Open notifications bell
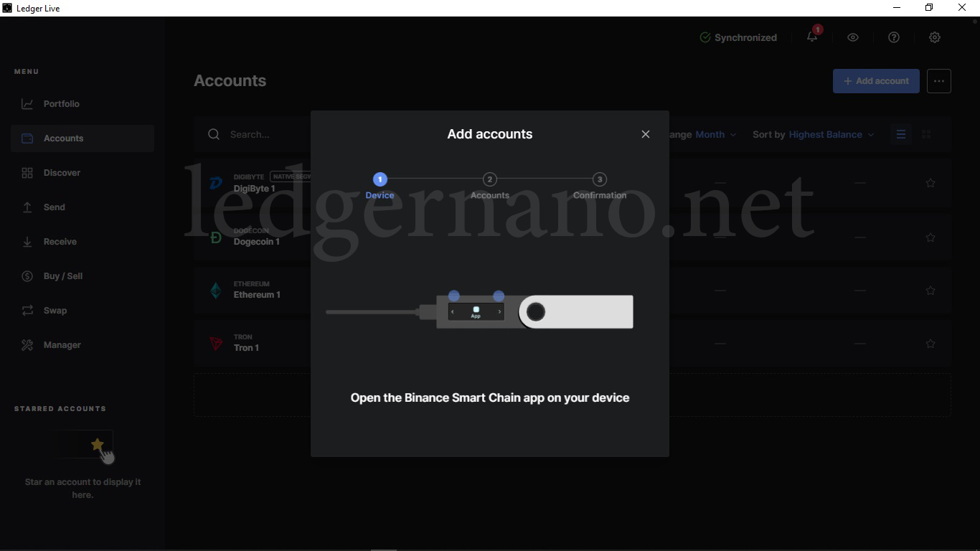This screenshot has height=551, width=980. [x=812, y=37]
